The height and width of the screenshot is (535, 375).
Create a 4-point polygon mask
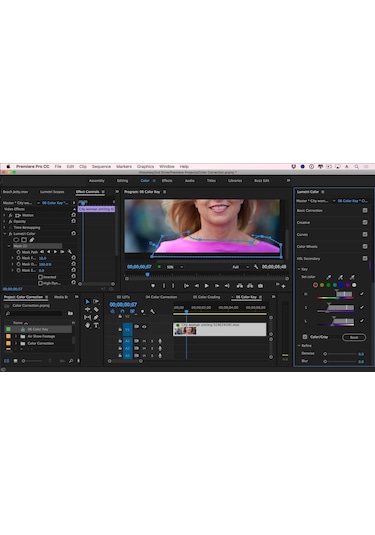[x=24, y=240]
